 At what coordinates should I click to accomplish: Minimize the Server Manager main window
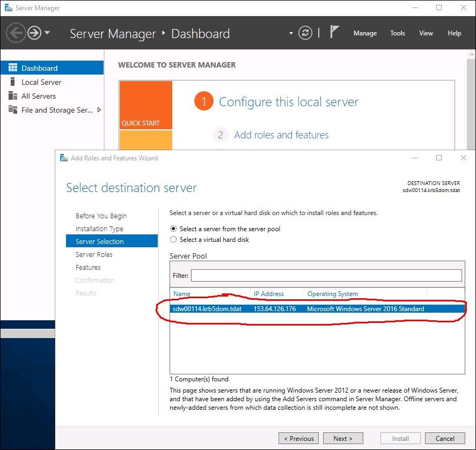coord(415,8)
